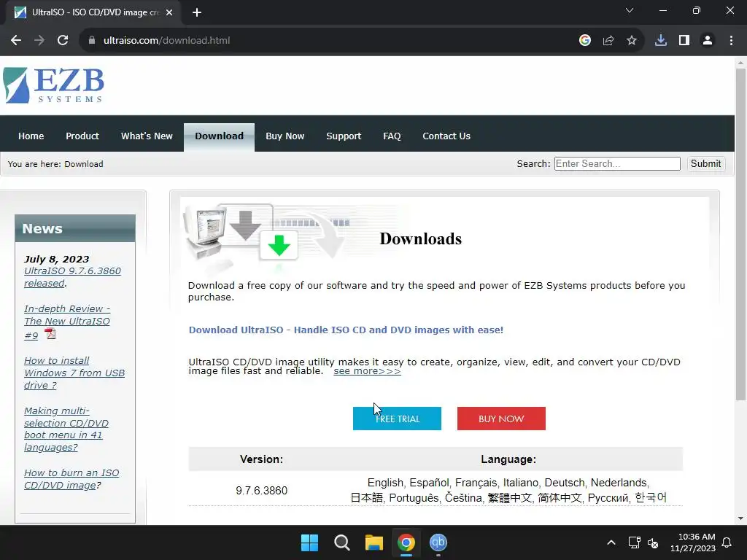The height and width of the screenshot is (560, 747).
Task: Go to the Home menu item
Action: [31, 136]
